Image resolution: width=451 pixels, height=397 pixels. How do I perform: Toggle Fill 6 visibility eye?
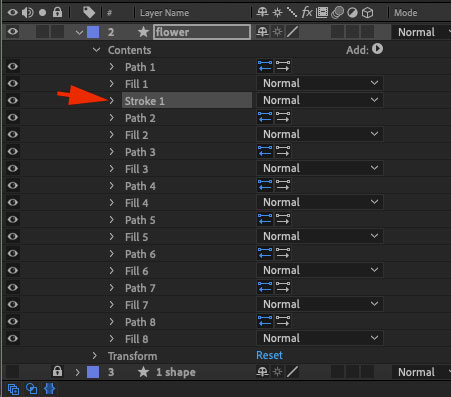pos(13,270)
